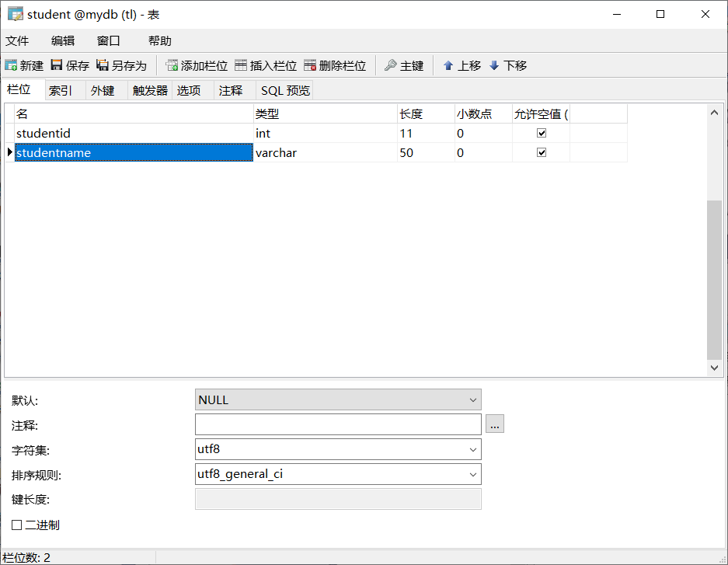
Task: Click the int type cell
Action: point(325,133)
